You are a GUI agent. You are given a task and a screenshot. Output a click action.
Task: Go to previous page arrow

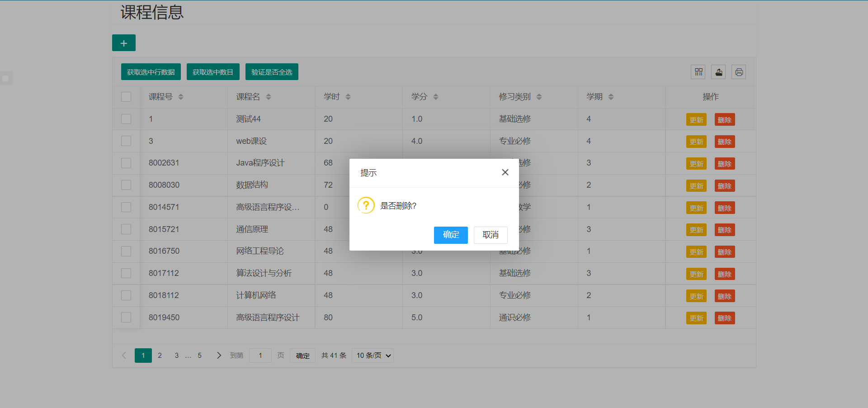point(124,356)
